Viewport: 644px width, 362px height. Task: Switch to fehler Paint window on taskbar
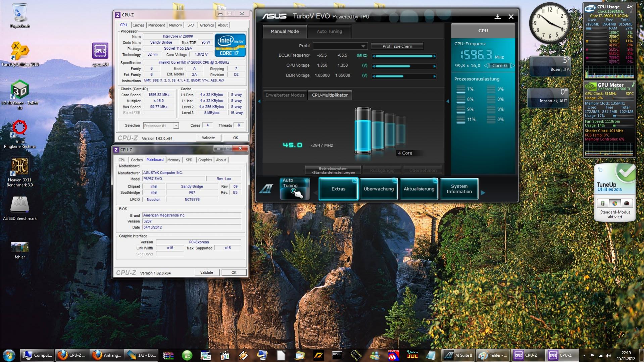coord(493,355)
